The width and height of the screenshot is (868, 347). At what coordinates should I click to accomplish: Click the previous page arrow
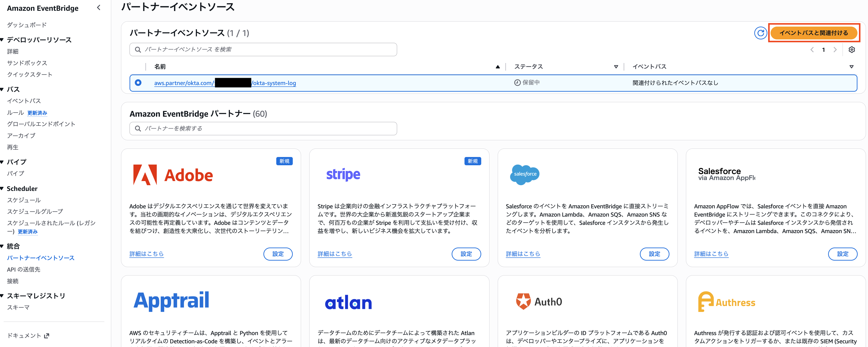click(x=812, y=50)
